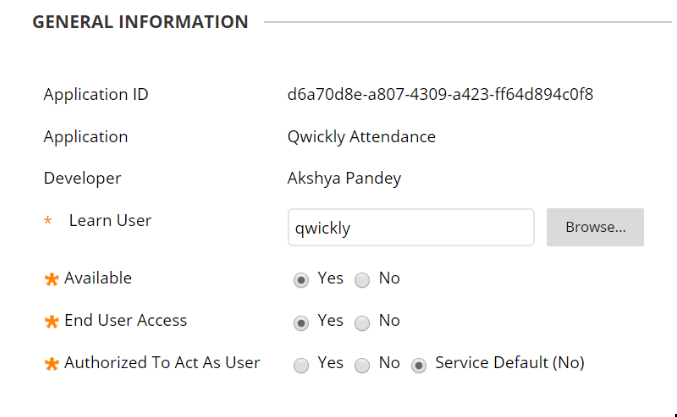Image resolution: width=677 pixels, height=417 pixels.
Task: Click the asterisk beside Authorized To Act As User
Action: (51, 364)
